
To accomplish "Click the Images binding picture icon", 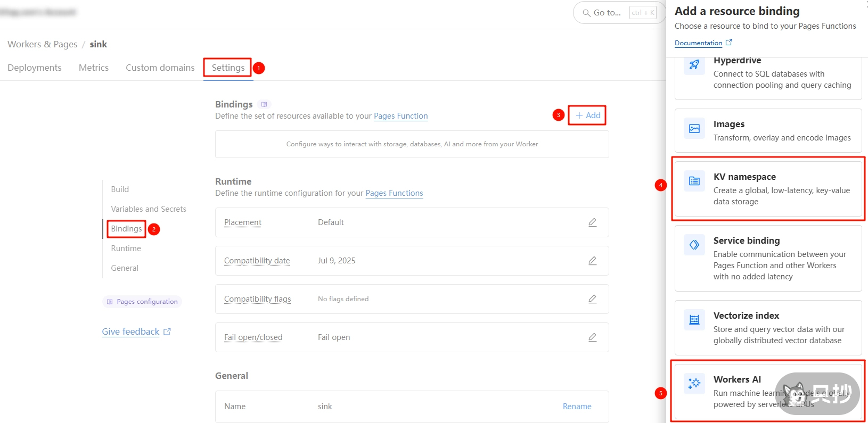I will 694,128.
